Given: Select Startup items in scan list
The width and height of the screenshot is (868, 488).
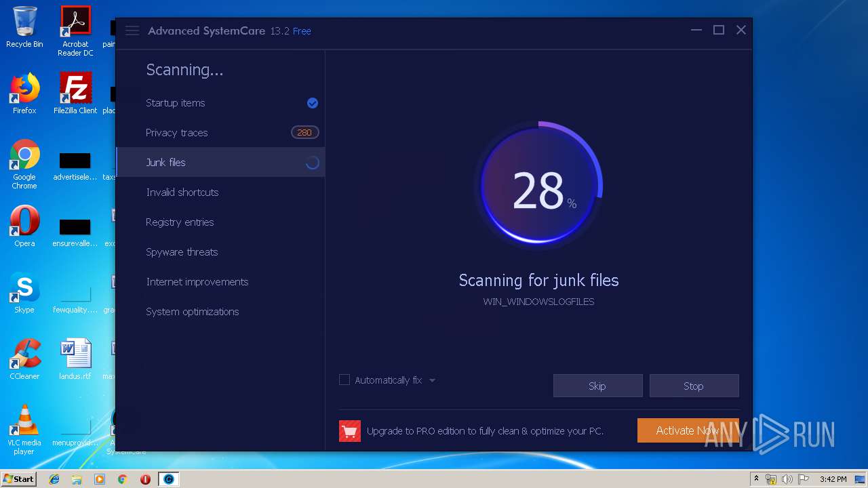Looking at the screenshot, I should click(x=220, y=103).
